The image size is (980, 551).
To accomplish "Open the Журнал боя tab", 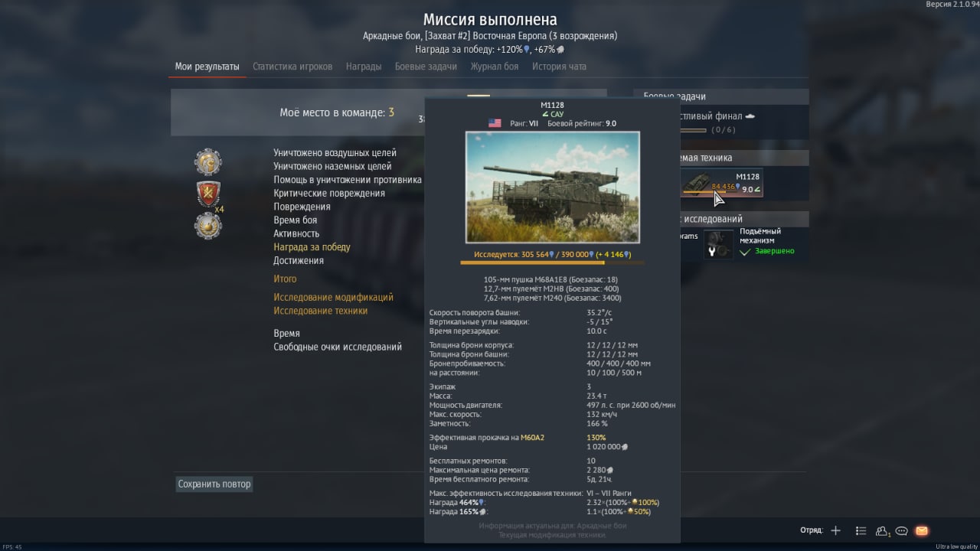I will (x=495, y=67).
